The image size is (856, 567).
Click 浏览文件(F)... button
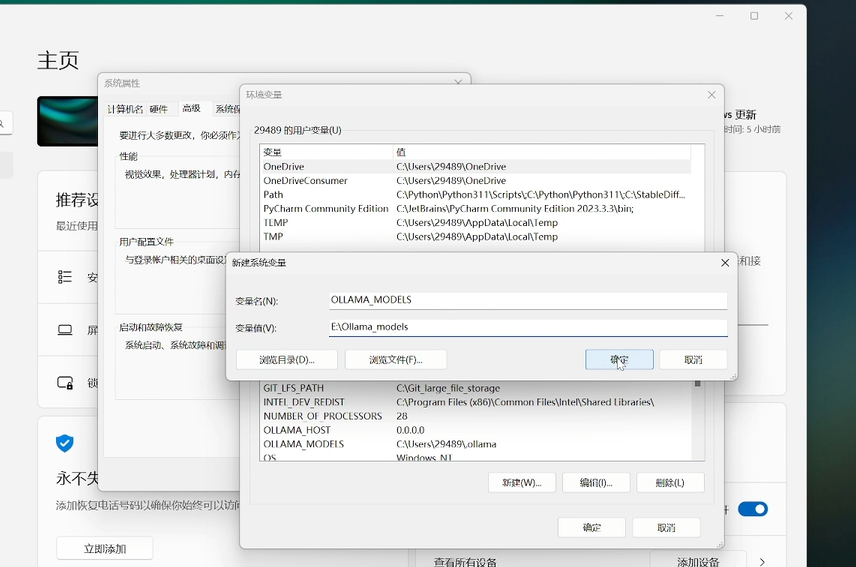point(395,359)
